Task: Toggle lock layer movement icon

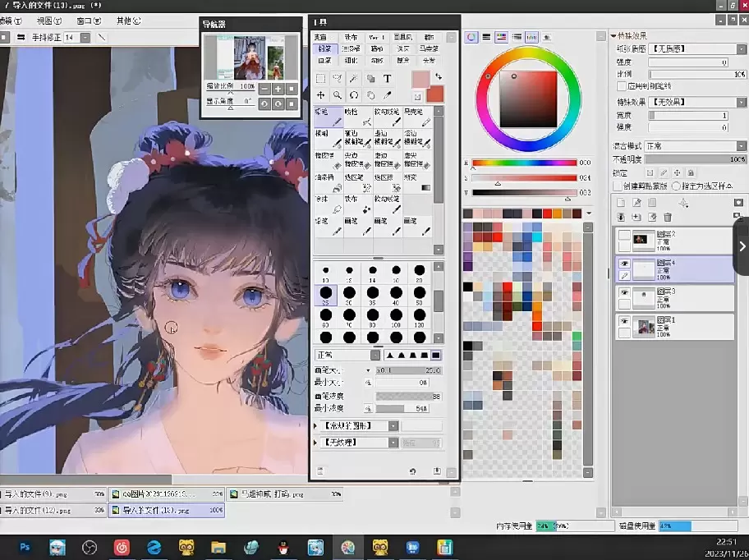Action: coord(677,172)
